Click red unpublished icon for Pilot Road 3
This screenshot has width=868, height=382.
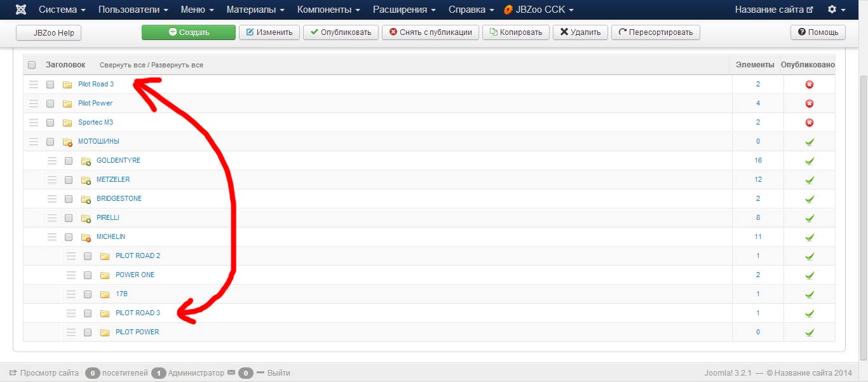(809, 85)
